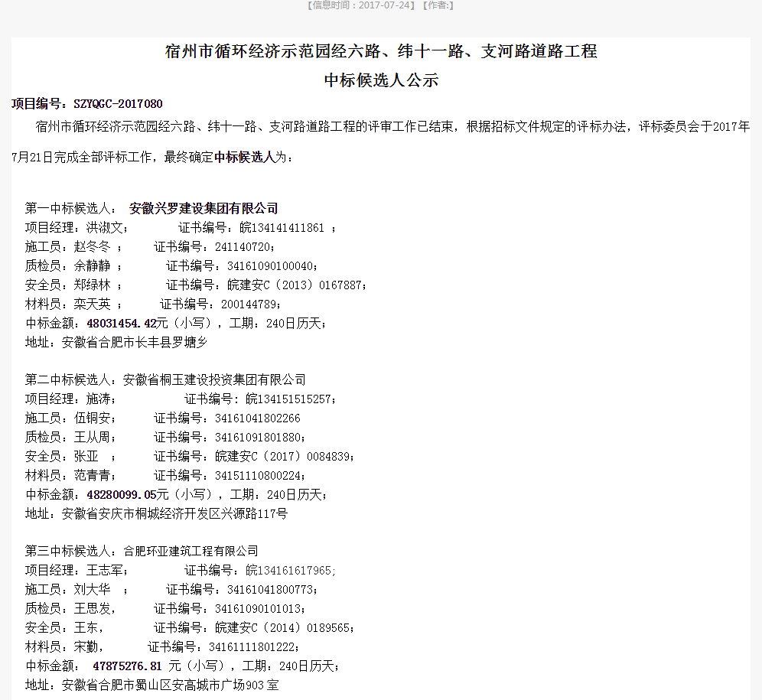
Task: Select materials officer name "范青青"
Action: point(93,475)
